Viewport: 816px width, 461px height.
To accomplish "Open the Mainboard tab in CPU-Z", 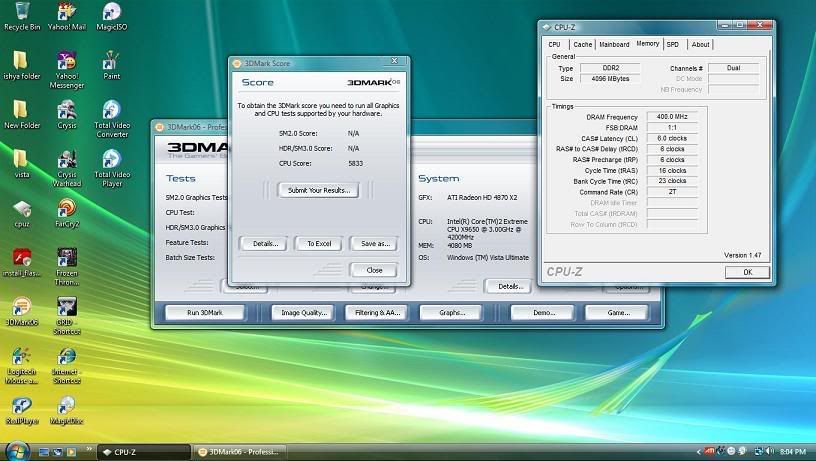I will pos(614,44).
